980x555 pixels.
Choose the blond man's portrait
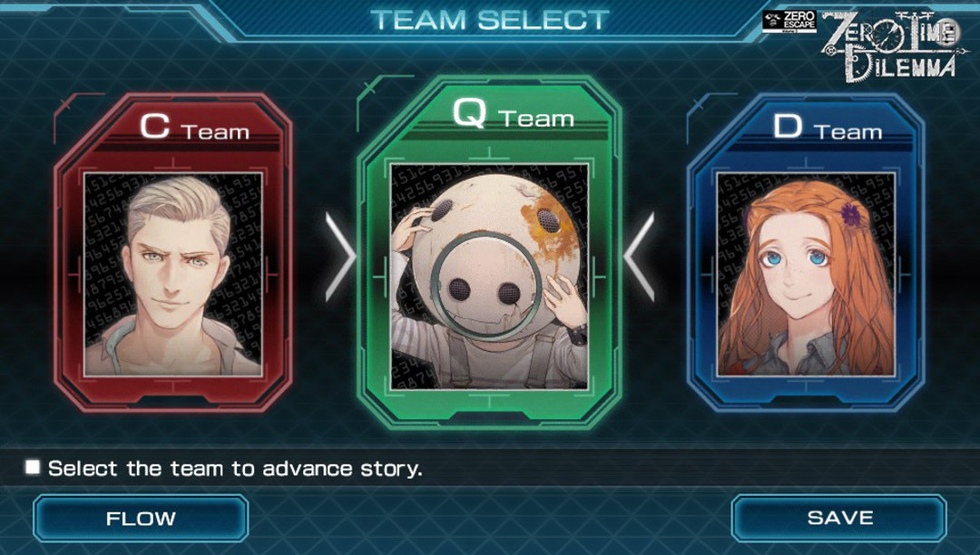173,275
